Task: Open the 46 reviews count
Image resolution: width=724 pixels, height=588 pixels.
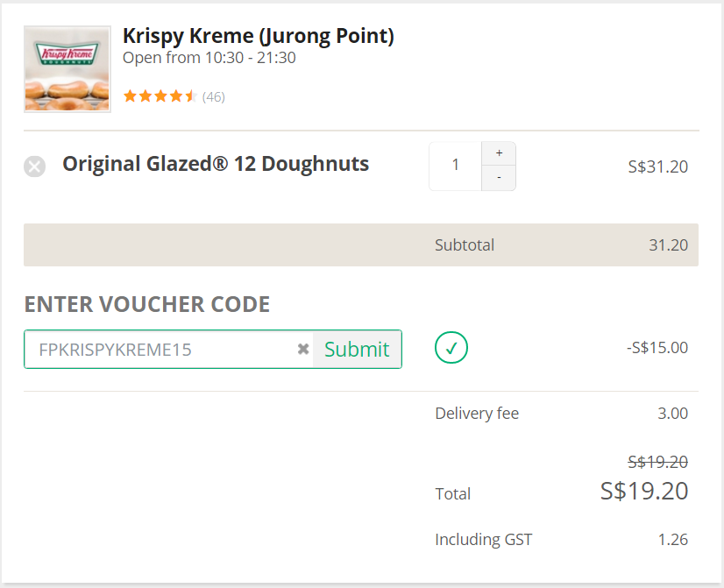Action: click(213, 97)
